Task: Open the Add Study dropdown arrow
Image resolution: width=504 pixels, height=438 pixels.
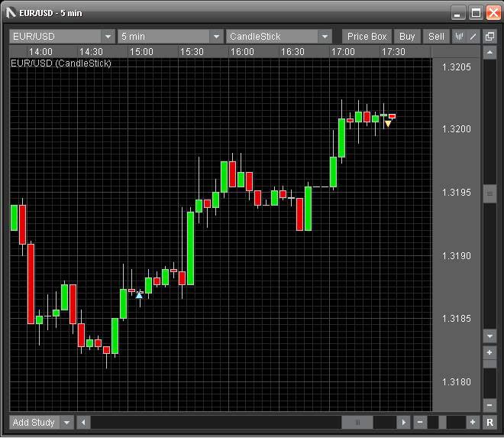Action: pyautogui.click(x=66, y=422)
